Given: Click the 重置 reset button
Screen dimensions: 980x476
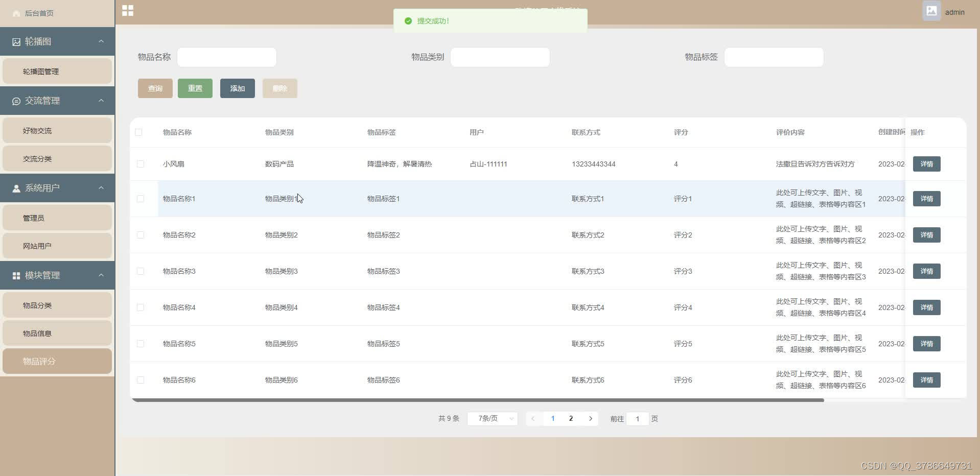Looking at the screenshot, I should [x=195, y=88].
